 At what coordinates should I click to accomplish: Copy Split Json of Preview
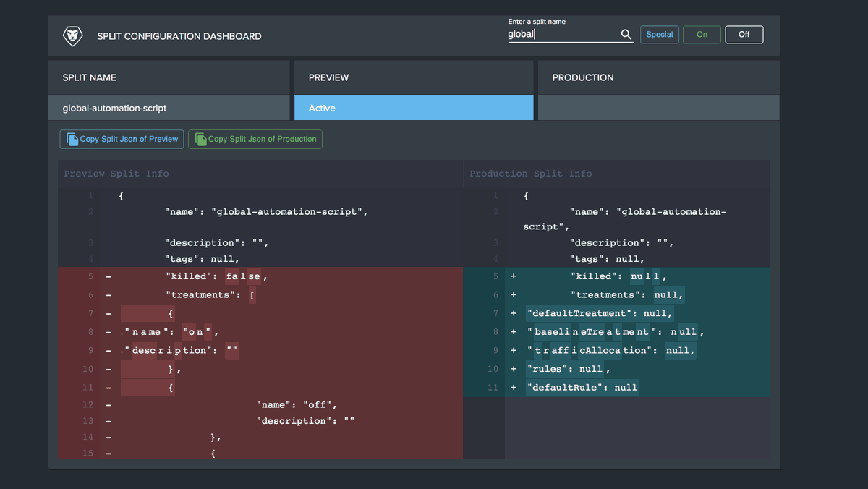tap(122, 139)
